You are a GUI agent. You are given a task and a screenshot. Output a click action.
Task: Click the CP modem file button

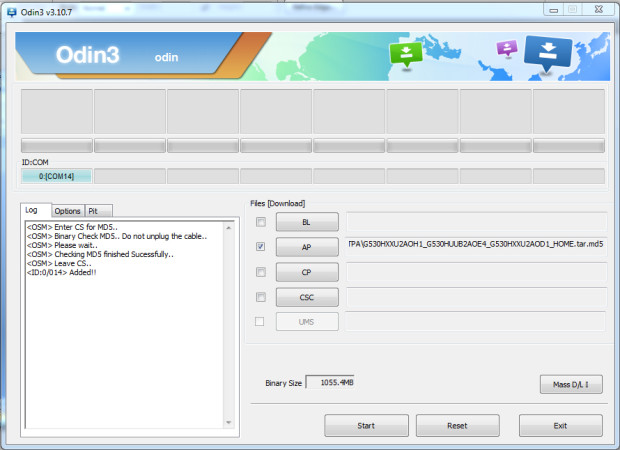[x=307, y=272]
